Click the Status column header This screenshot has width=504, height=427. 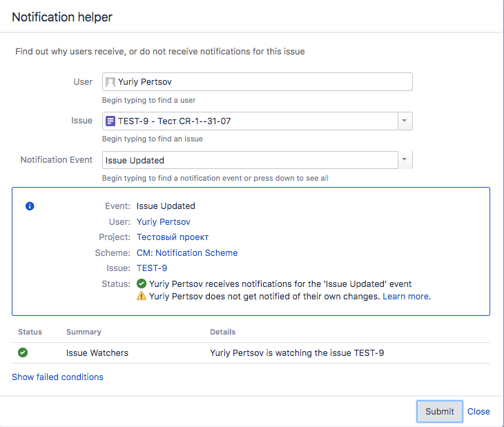(x=30, y=332)
